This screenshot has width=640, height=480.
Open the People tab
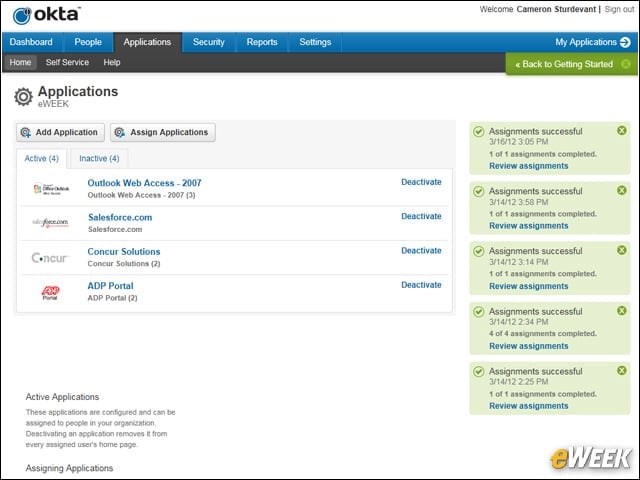tap(88, 42)
